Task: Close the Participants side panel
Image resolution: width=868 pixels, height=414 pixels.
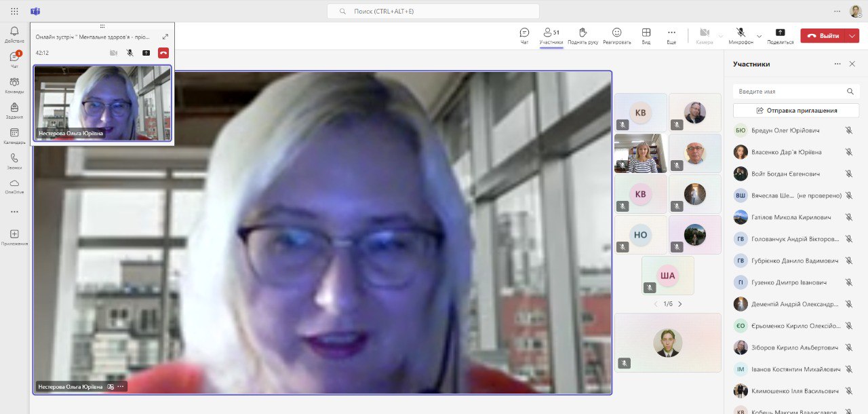Action: pos(852,64)
